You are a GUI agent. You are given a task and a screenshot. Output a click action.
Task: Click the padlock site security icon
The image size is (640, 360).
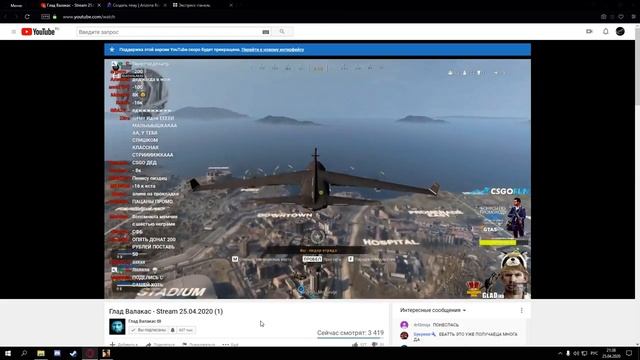click(55, 17)
